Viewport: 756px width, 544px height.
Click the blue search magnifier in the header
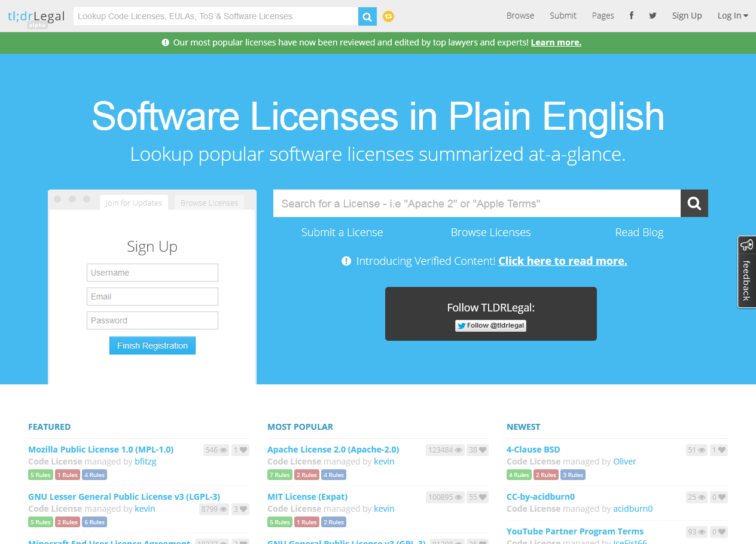coord(367,16)
